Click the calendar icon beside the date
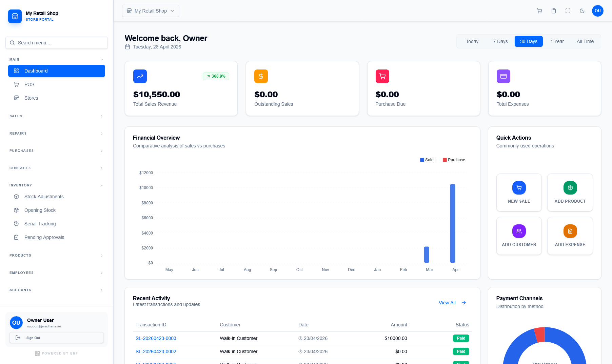The width and height of the screenshot is (612, 364). [127, 47]
